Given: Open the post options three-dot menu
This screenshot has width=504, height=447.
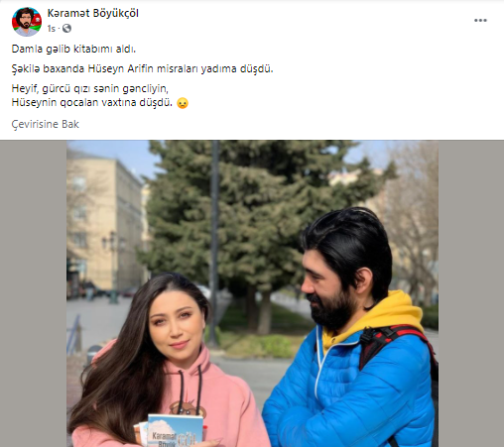Looking at the screenshot, I should click(x=480, y=21).
